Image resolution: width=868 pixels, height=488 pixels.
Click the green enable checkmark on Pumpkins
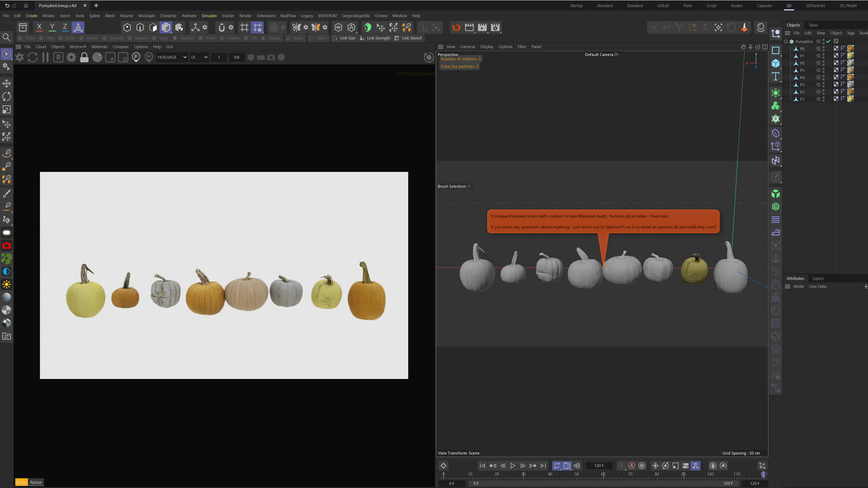pos(828,41)
